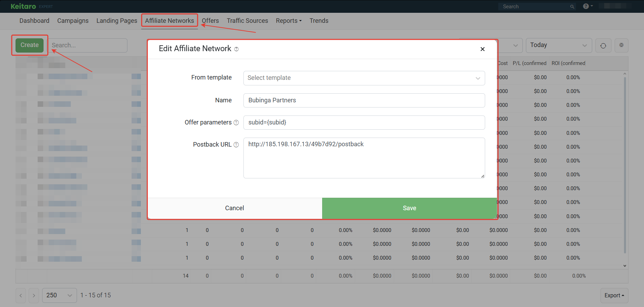The image size is (644, 307).
Task: Click the Offer parameters help icon
Action: 236,123
